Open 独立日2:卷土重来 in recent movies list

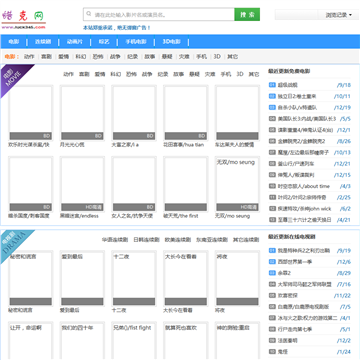297,96
